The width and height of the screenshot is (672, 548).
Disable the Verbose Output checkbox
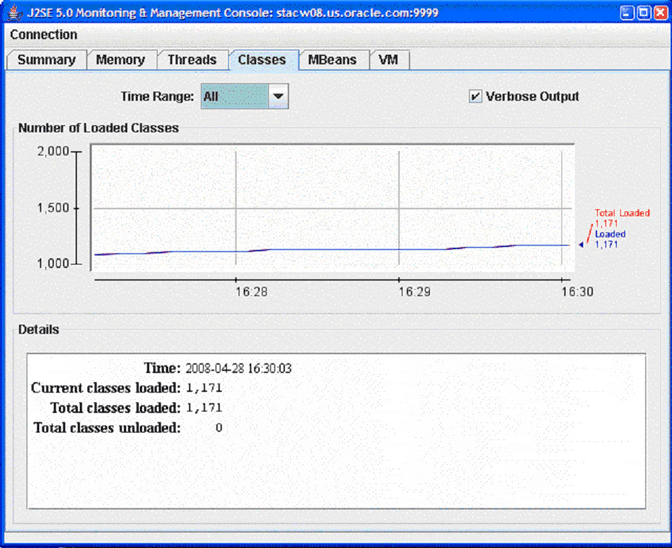click(475, 97)
